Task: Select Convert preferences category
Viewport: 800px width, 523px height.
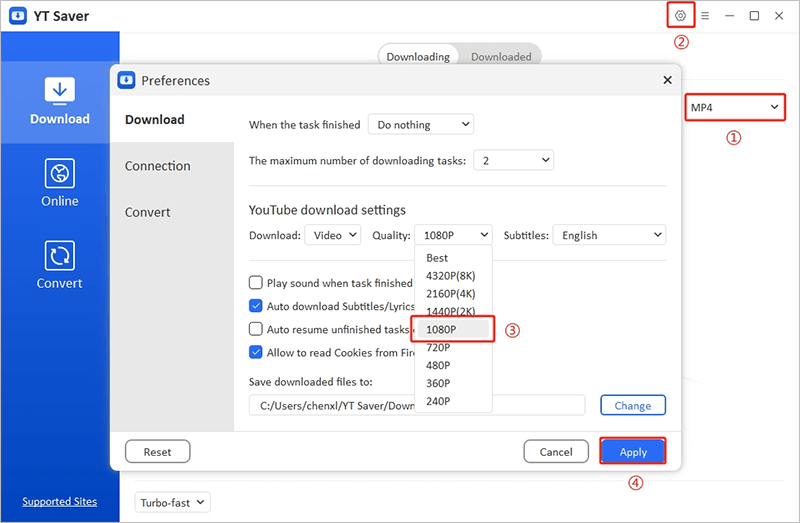Action: click(172, 212)
